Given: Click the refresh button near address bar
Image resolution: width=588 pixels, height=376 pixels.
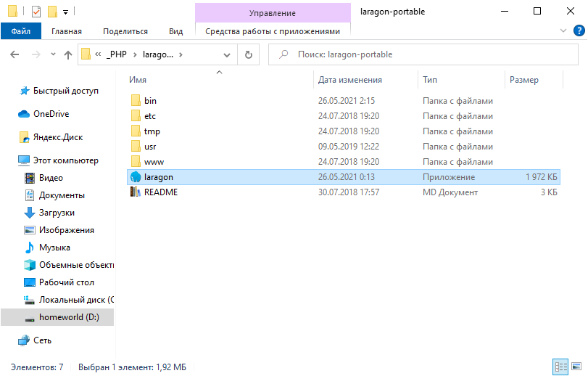Looking at the screenshot, I should tap(249, 54).
